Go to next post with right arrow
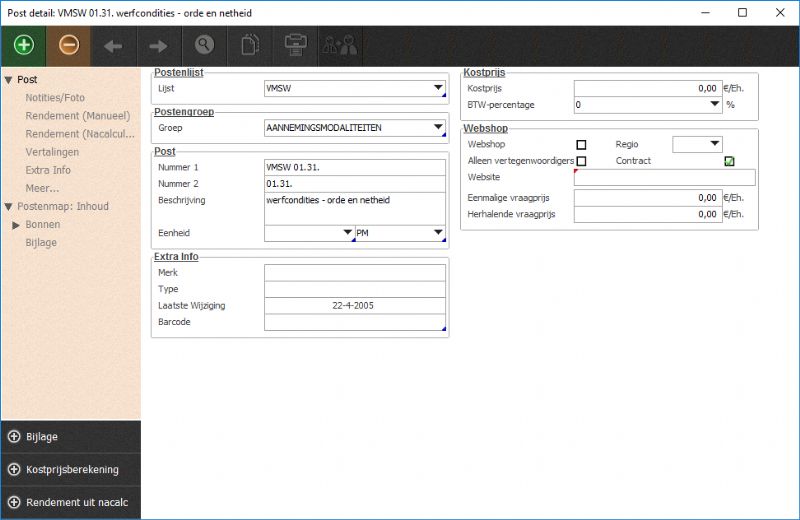Screen dimensions: 800x520 point(158,45)
